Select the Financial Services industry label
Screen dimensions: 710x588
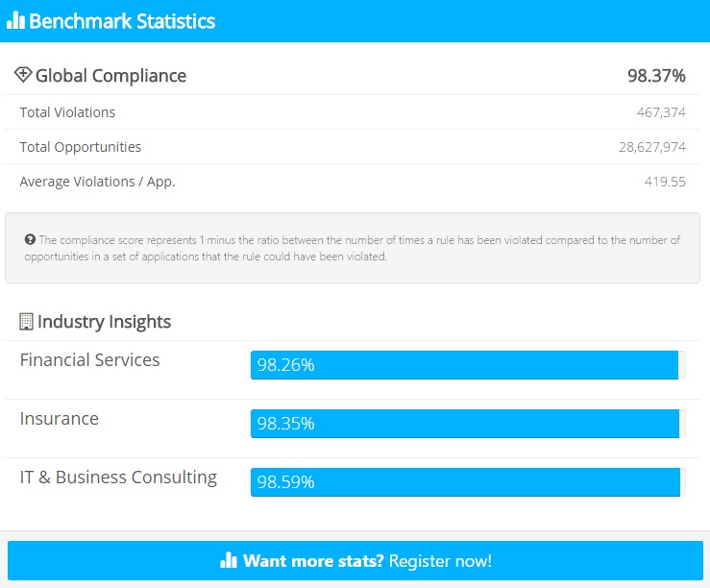[x=90, y=360]
